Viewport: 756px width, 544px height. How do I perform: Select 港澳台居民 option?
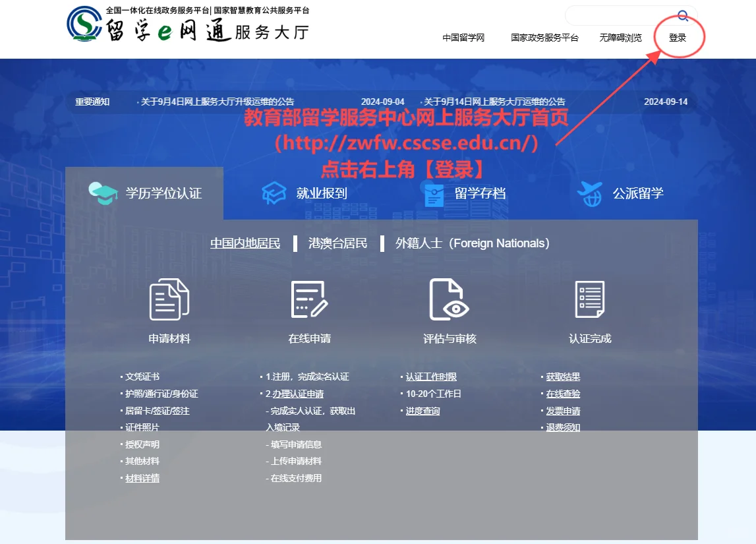pos(337,243)
